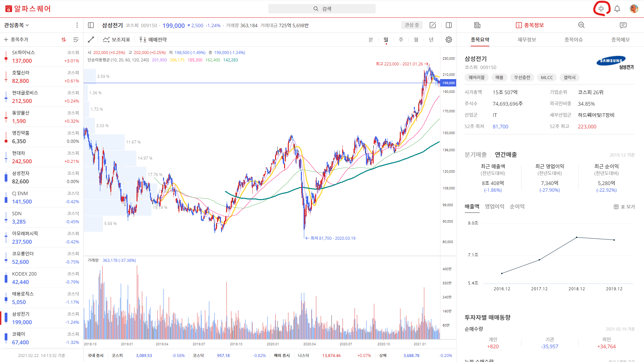
Task: Click the 거래량 volume indicator label
Action: click(x=93, y=260)
